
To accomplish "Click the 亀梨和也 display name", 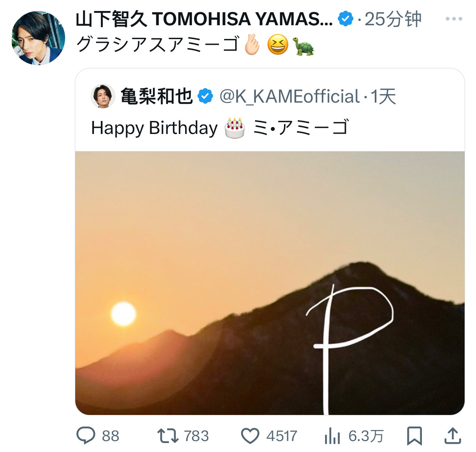I will (157, 97).
